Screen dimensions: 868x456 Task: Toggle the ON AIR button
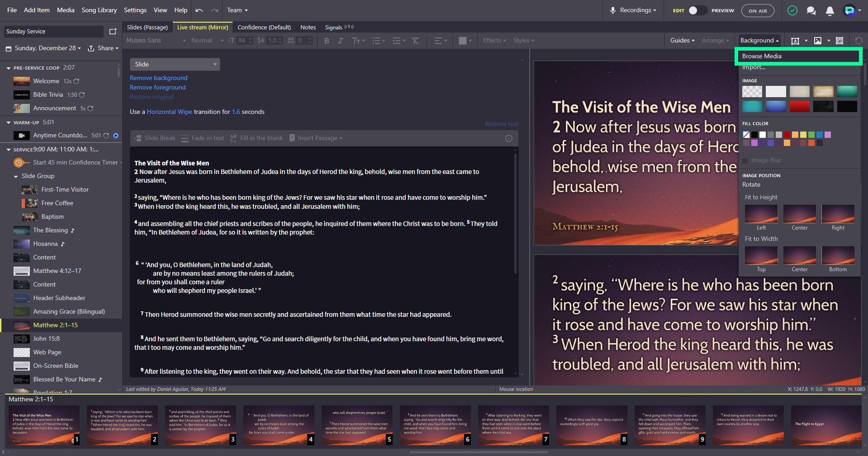click(x=758, y=10)
